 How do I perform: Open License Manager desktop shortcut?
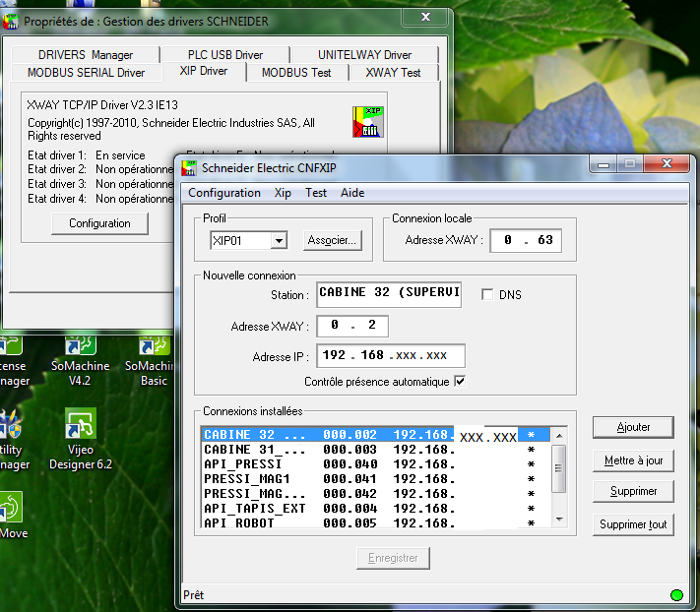14,361
